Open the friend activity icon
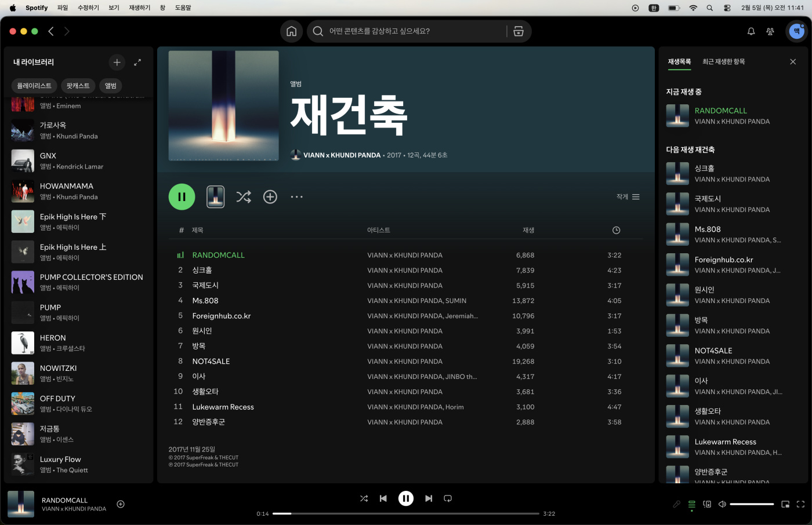The image size is (812, 525). [x=770, y=31]
